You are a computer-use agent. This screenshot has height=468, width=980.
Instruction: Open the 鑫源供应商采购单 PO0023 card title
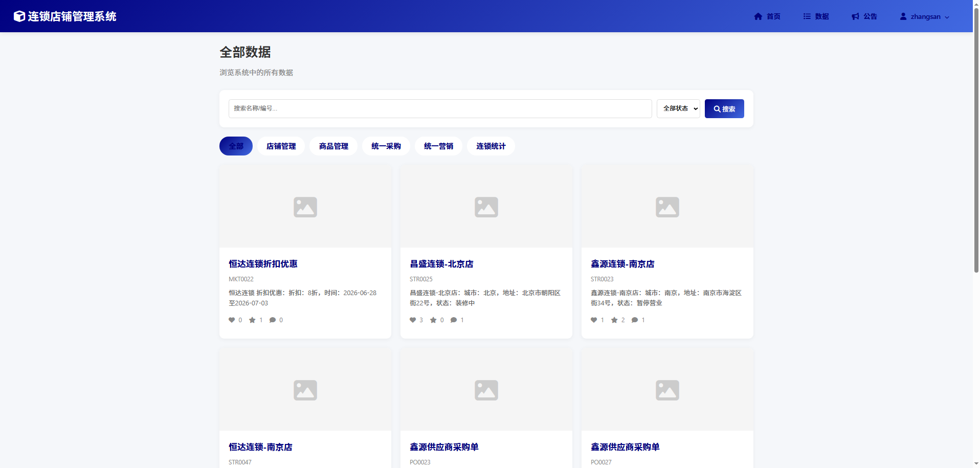click(x=444, y=447)
